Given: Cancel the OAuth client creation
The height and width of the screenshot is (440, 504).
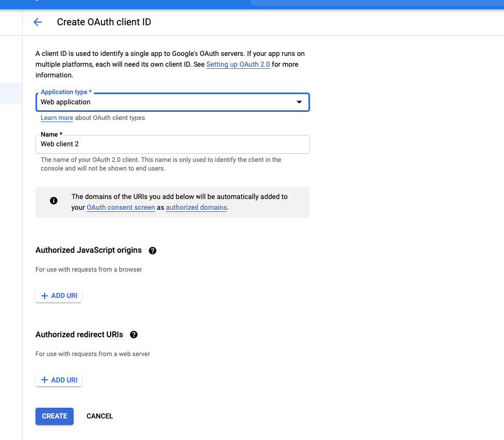Looking at the screenshot, I should click(99, 416).
